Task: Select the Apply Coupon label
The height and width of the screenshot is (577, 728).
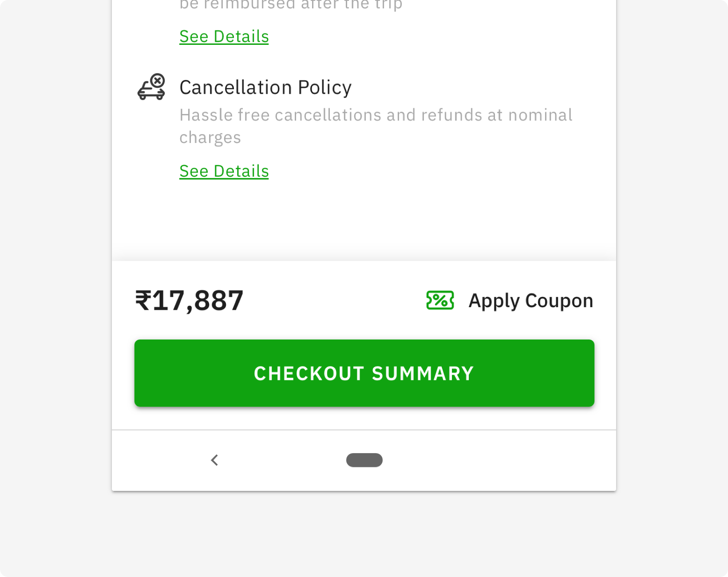Action: pyautogui.click(x=531, y=301)
